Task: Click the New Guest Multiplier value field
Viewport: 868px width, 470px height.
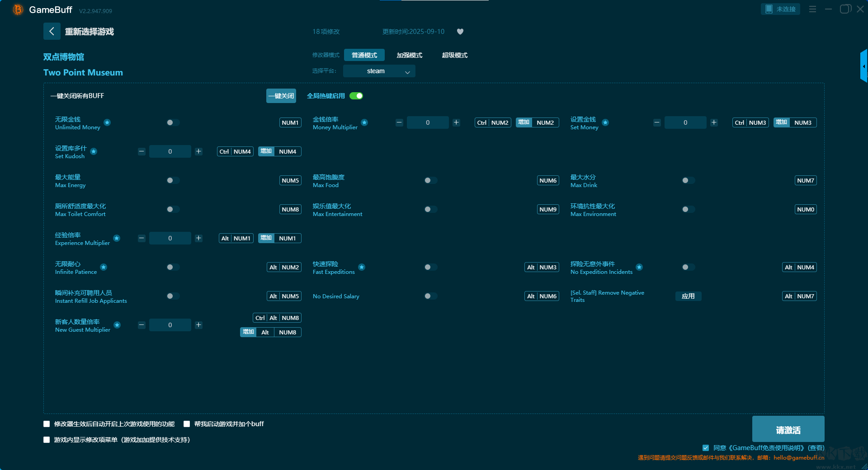Action: pyautogui.click(x=170, y=325)
